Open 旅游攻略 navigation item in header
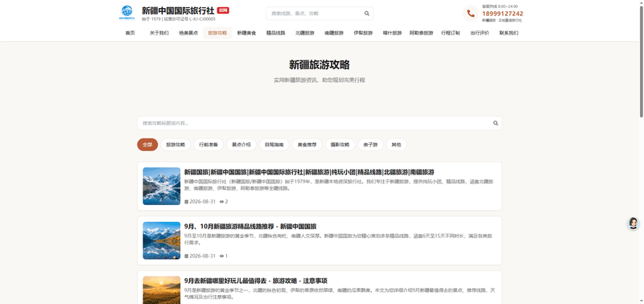Viewport: 644px width, 304px height. tap(217, 33)
